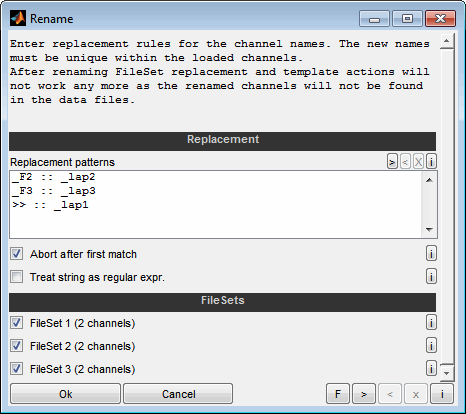The image size is (466, 414).
Task: Enable Treat string as regular expr.
Action: [x=16, y=277]
